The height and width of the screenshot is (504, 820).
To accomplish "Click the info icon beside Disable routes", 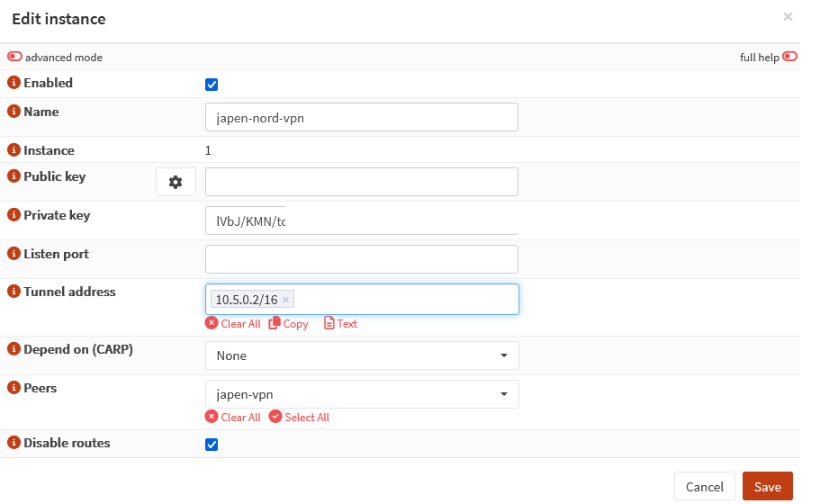I will point(14,443).
